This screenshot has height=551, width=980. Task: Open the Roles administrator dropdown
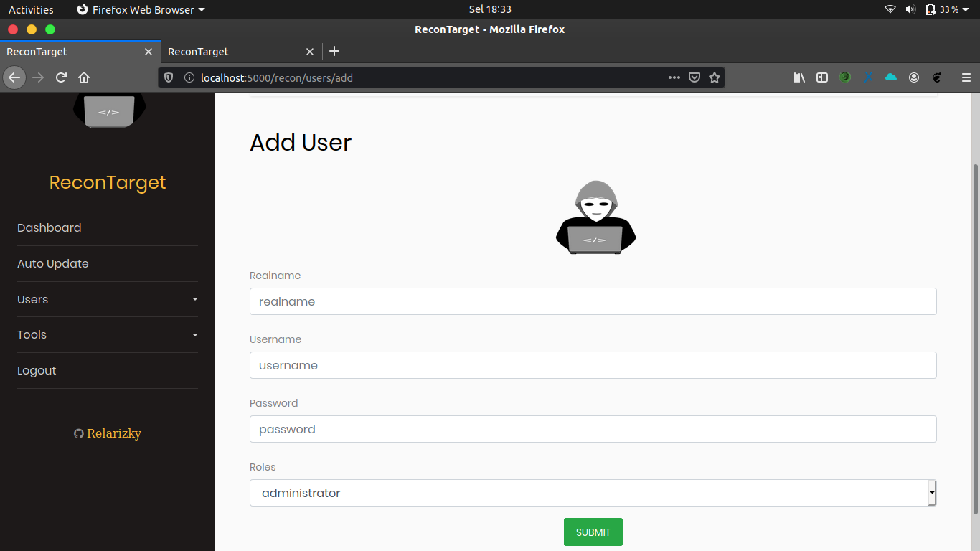(593, 493)
